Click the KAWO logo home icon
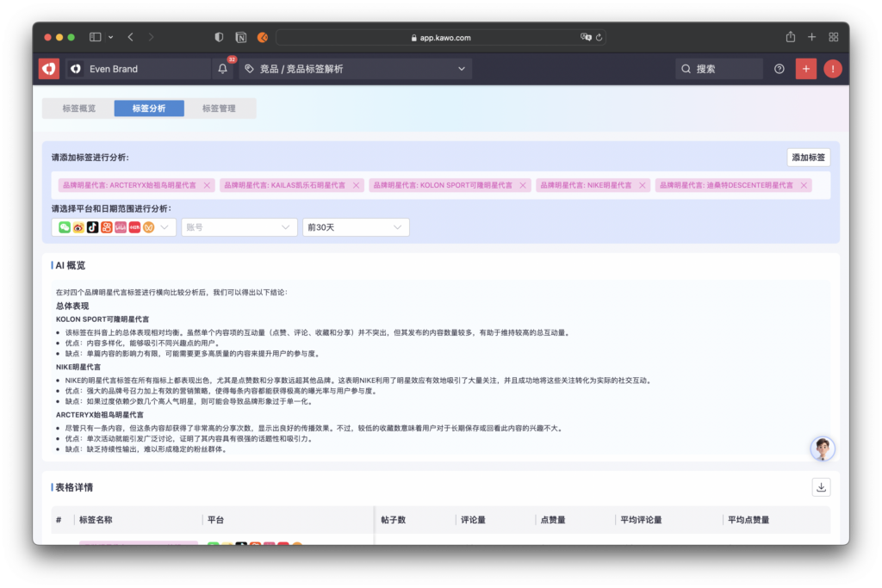The width and height of the screenshot is (882, 588). point(49,69)
